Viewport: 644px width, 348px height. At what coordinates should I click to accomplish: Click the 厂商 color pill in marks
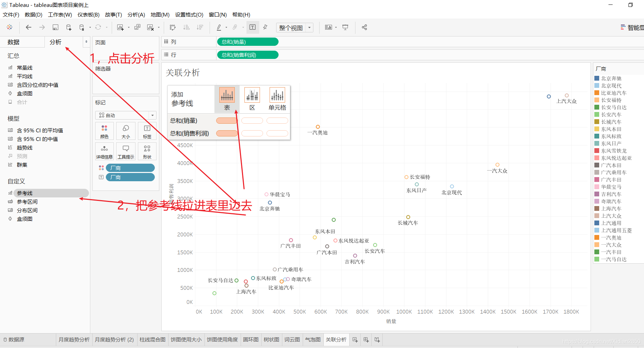point(130,168)
